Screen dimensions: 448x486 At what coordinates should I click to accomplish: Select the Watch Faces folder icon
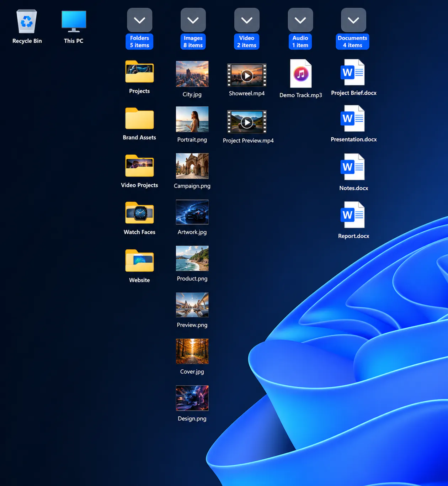click(139, 212)
